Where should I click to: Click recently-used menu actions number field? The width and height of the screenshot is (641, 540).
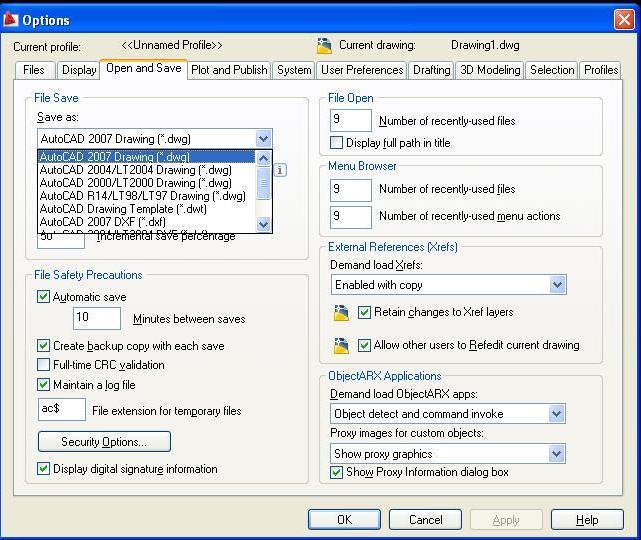point(351,217)
